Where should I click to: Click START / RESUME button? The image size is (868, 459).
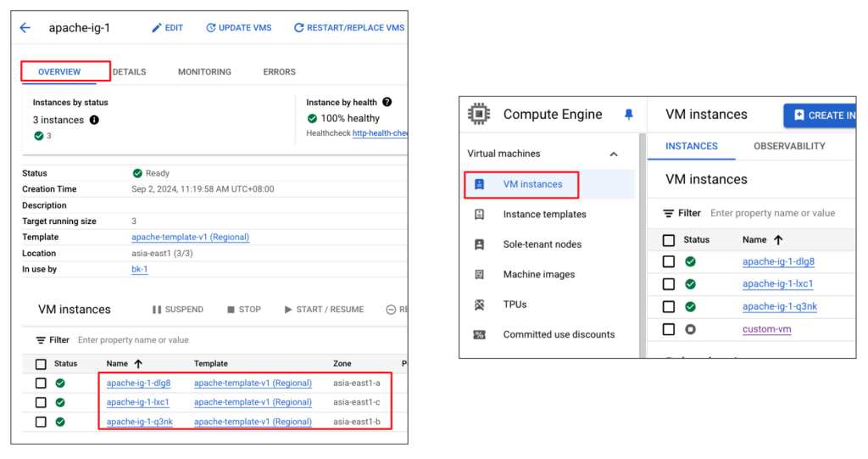[x=324, y=310]
